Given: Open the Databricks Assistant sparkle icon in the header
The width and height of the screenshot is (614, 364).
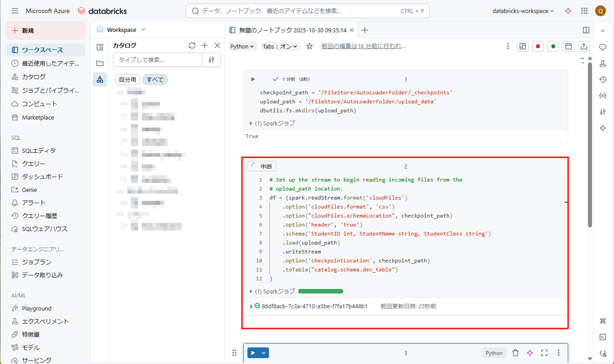Looking at the screenshot, I should [568, 11].
